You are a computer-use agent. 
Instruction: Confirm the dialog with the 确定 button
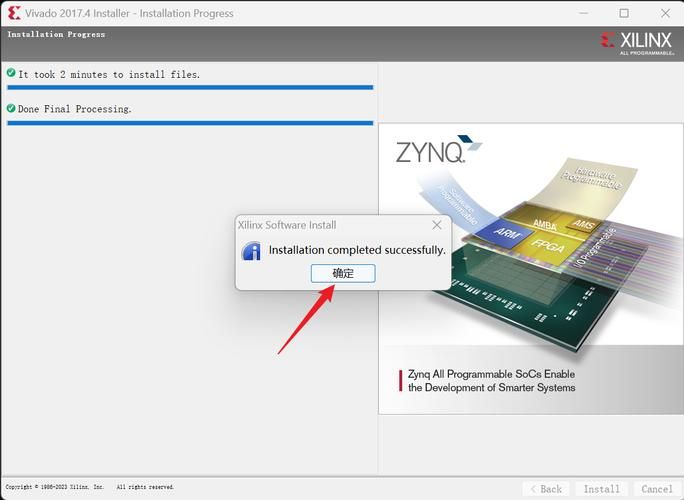click(x=343, y=274)
